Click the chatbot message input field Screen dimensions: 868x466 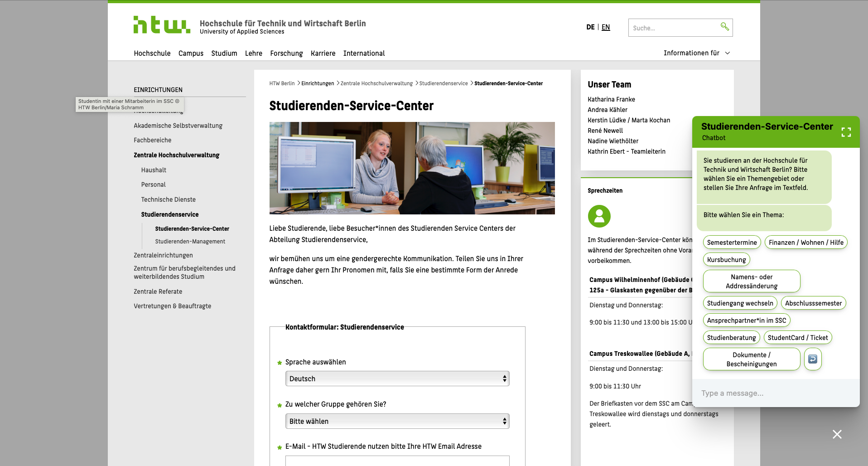click(x=776, y=393)
